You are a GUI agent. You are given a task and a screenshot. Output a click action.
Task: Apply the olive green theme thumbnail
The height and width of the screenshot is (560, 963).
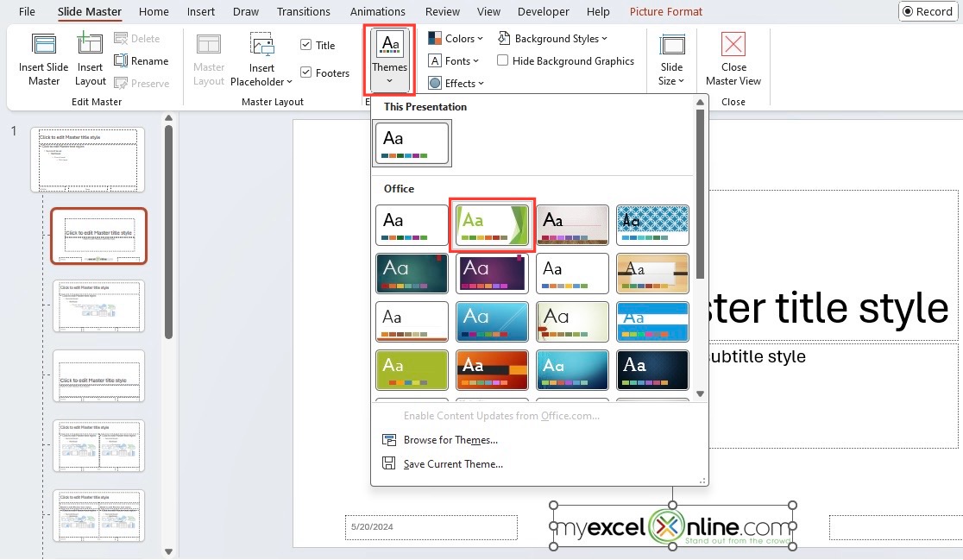[x=412, y=369]
